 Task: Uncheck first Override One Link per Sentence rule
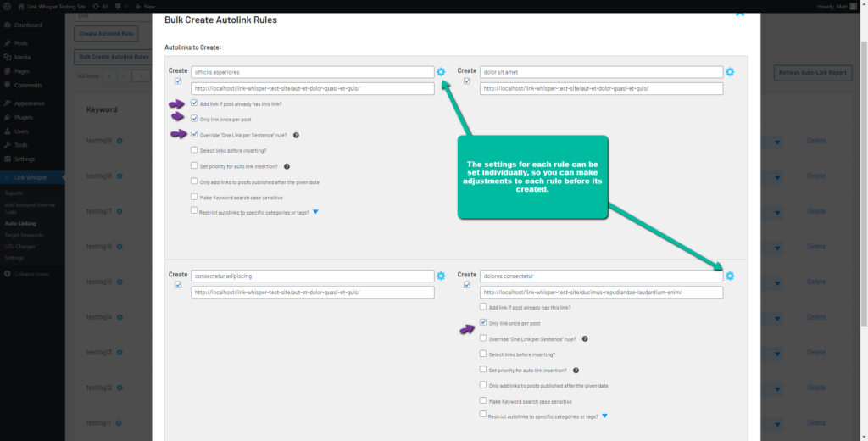point(194,134)
